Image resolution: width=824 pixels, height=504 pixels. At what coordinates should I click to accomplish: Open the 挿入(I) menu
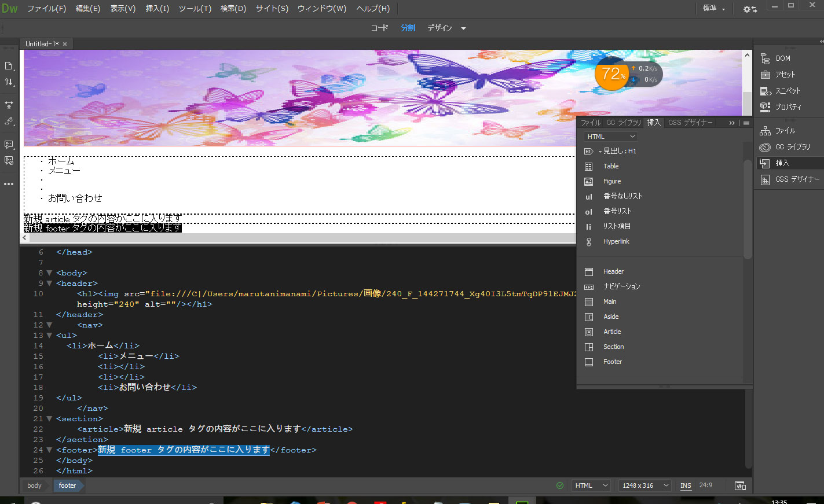[x=157, y=9]
